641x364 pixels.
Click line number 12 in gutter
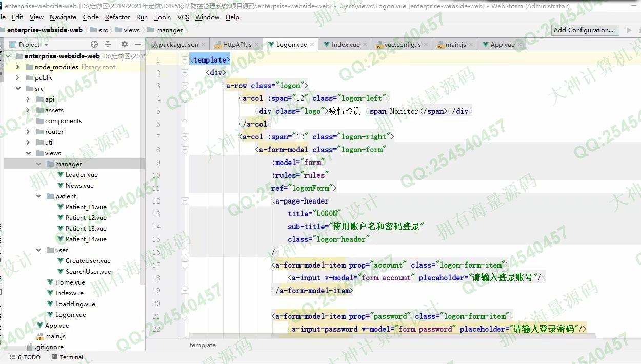156,201
